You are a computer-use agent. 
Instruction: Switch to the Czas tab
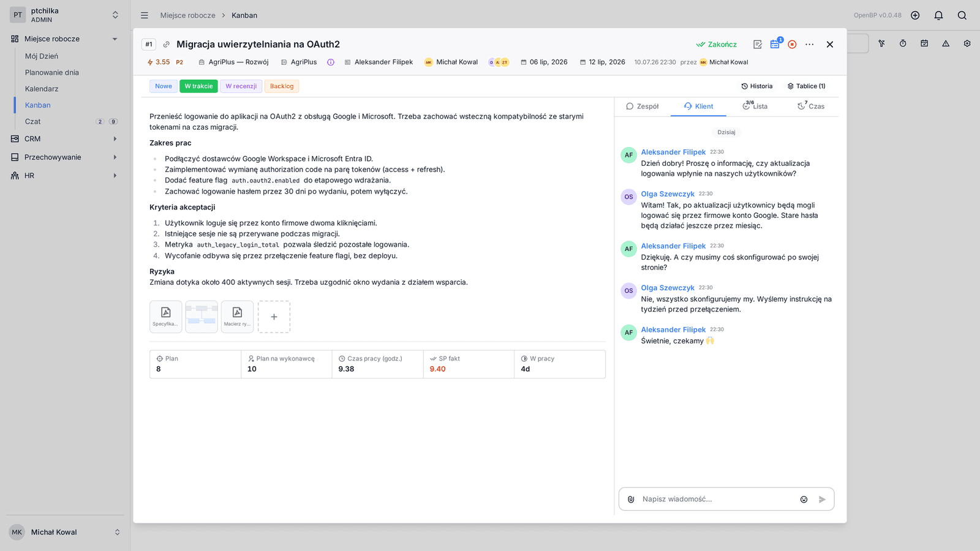[811, 107]
